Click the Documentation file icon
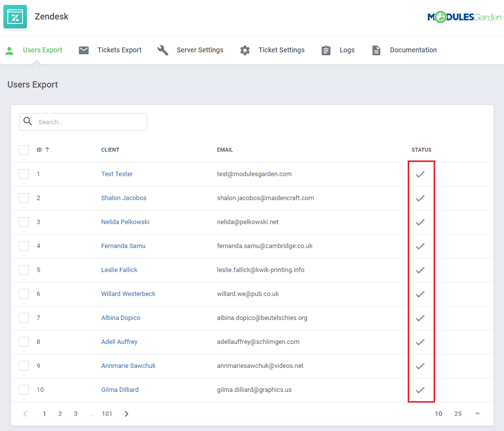This screenshot has width=504, height=431. coord(376,50)
